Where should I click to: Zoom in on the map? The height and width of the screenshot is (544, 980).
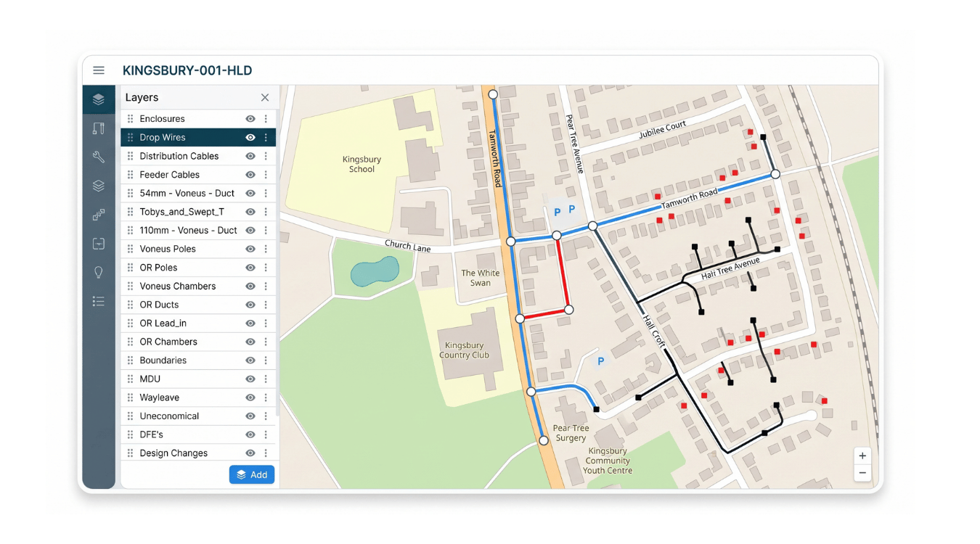[x=862, y=456]
